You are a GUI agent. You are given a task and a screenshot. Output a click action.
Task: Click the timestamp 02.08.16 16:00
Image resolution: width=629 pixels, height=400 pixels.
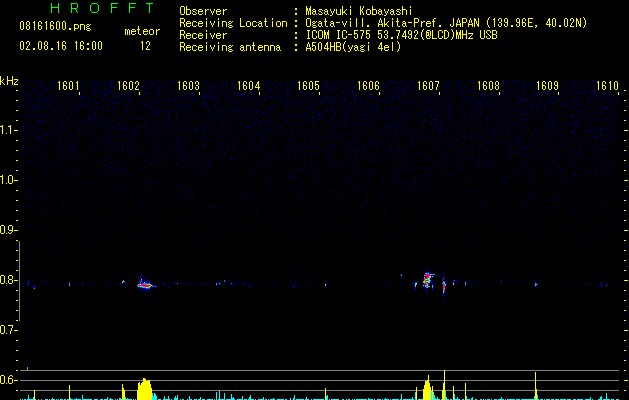61,46
